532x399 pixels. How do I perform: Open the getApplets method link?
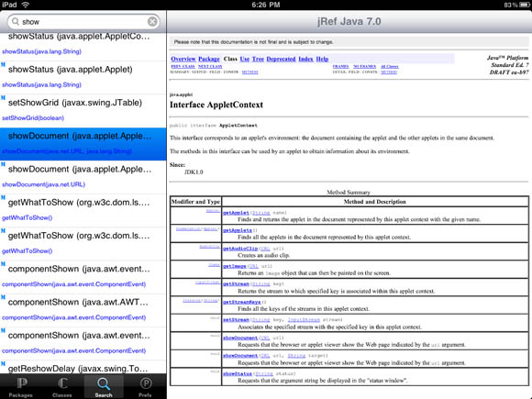(x=238, y=230)
